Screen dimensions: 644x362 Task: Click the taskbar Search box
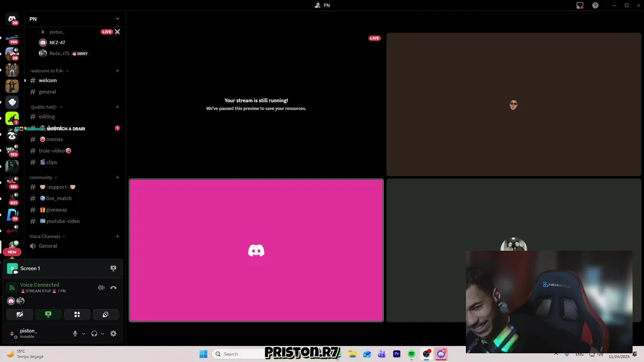point(237,354)
